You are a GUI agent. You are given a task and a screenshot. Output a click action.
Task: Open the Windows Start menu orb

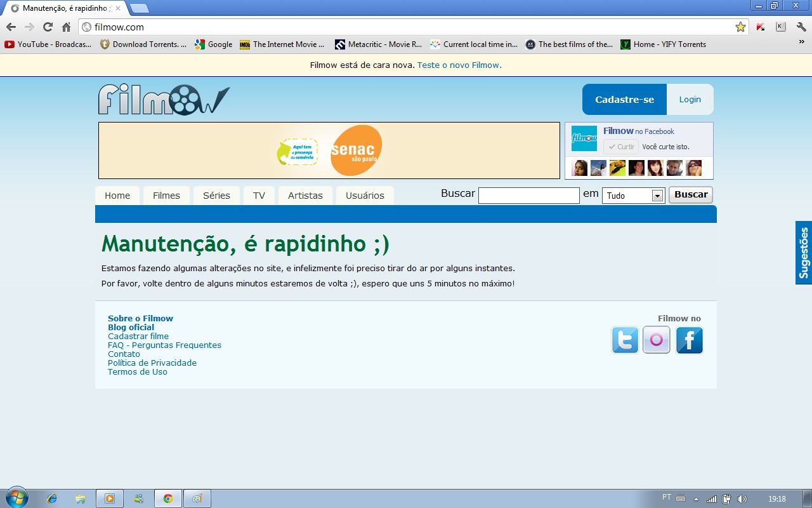point(17,498)
